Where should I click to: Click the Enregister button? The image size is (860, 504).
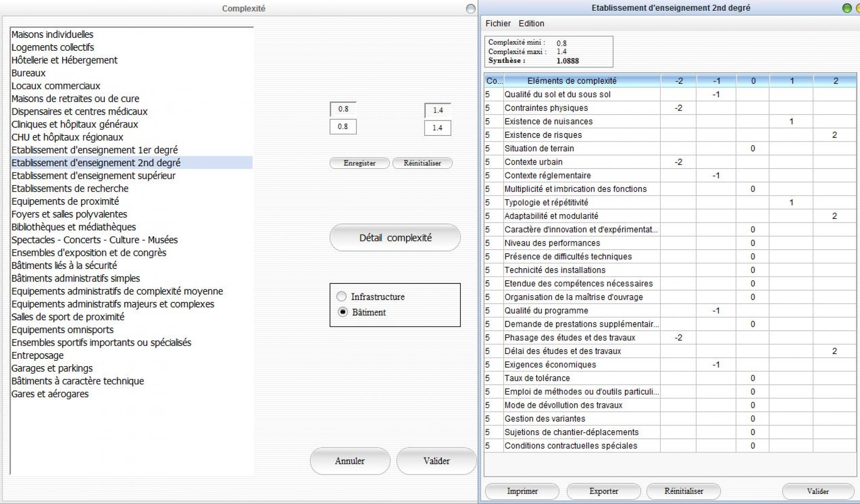(360, 163)
